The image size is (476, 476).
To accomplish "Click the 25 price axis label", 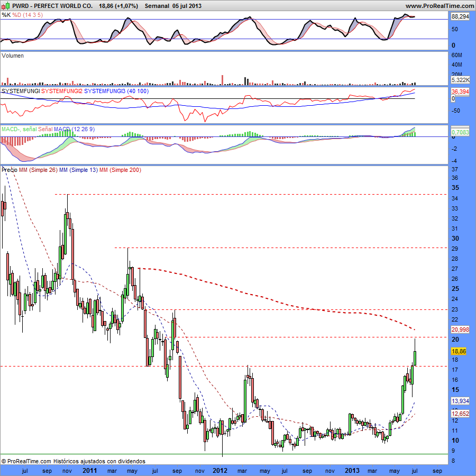I will (455, 289).
